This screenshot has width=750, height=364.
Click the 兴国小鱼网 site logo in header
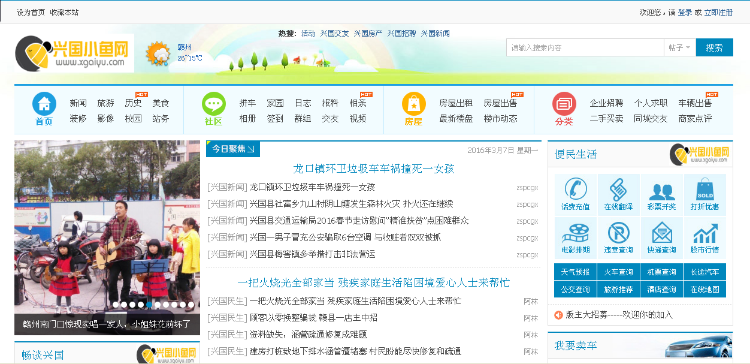coord(74,54)
